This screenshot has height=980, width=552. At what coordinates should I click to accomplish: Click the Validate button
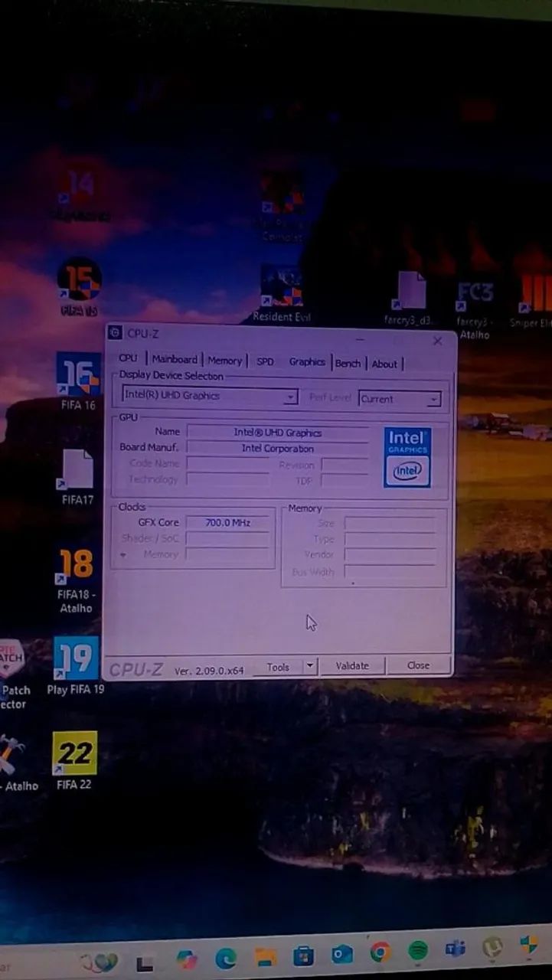tap(352, 666)
